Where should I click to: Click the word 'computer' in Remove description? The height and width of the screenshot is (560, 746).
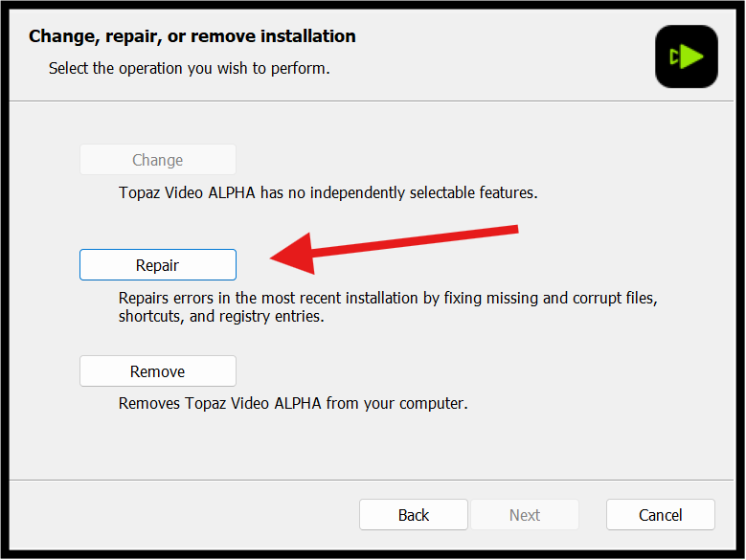(431, 403)
